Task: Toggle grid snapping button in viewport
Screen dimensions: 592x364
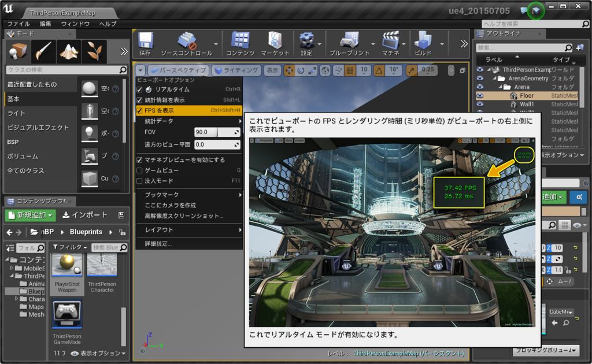Action: pos(350,70)
